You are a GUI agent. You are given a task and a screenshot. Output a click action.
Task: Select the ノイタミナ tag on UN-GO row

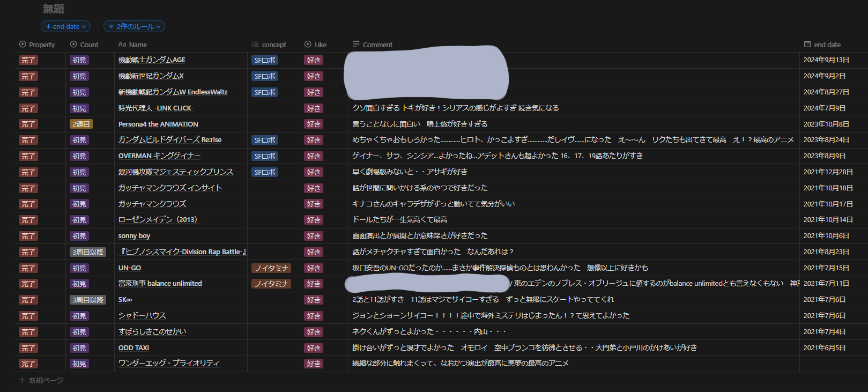tap(271, 268)
